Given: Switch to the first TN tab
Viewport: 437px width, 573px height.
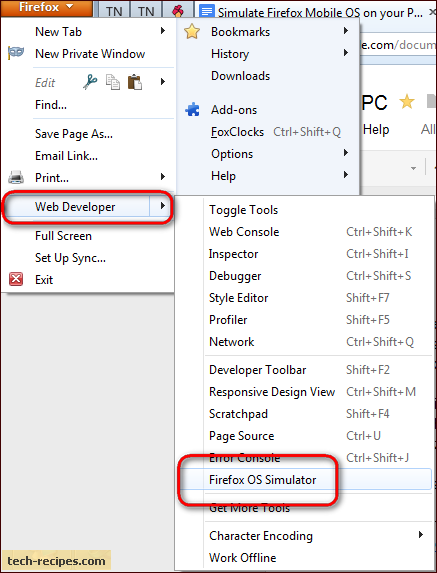Looking at the screenshot, I should tap(114, 11).
